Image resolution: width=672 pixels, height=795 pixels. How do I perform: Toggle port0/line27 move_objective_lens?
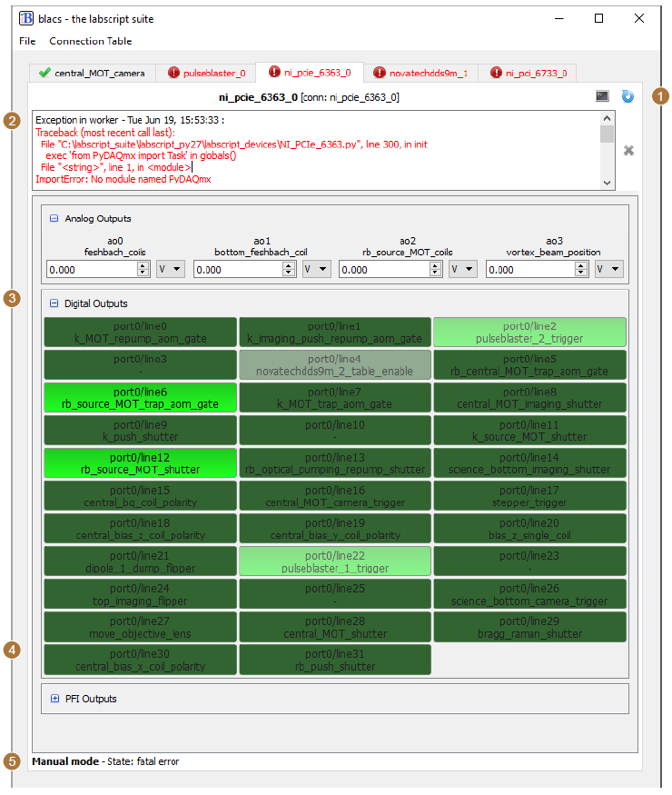141,627
